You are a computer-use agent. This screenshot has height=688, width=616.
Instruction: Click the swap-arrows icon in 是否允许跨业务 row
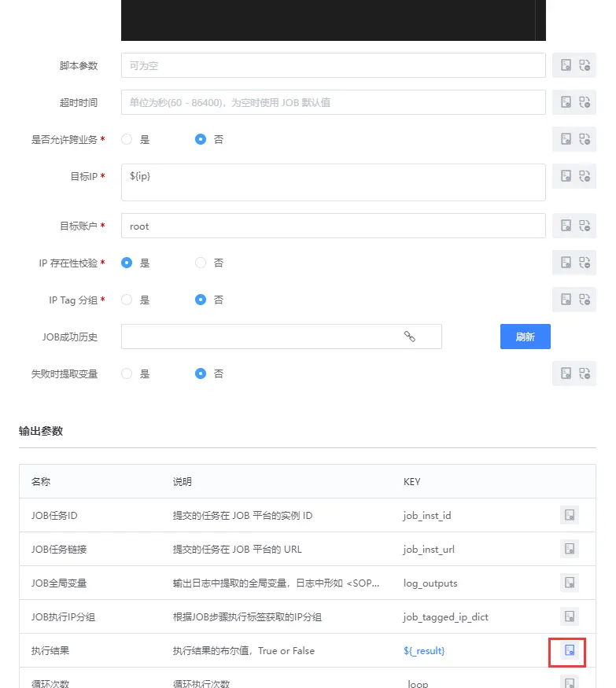pos(585,139)
